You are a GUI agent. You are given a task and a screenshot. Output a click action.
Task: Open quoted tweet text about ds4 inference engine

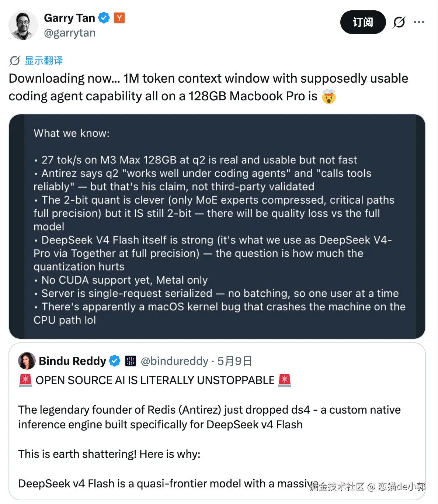click(x=209, y=417)
